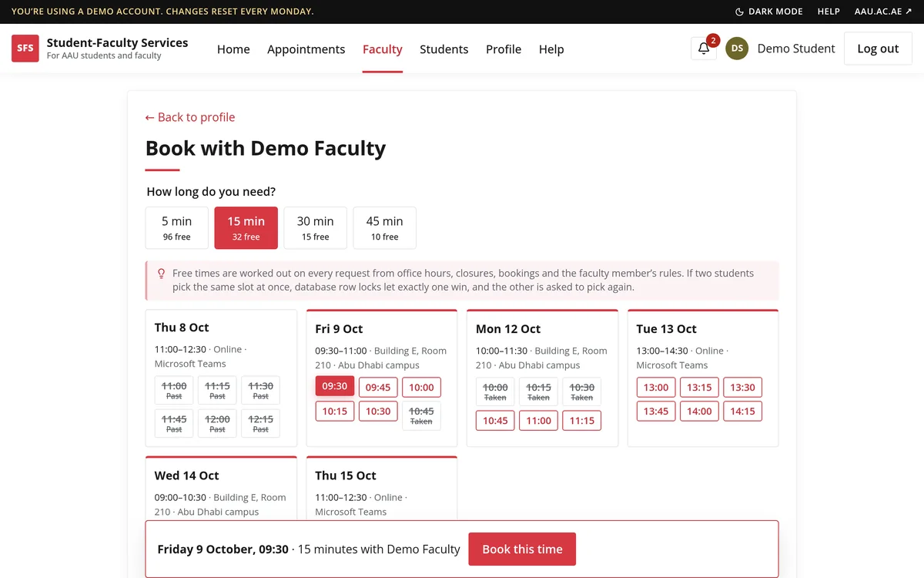Click the Thu 15 Oct day heading
The height and width of the screenshot is (578, 924).
(x=346, y=476)
